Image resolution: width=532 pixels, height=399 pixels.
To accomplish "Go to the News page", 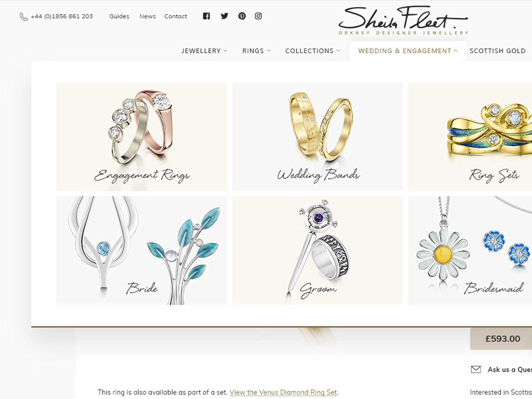I will [x=147, y=16].
